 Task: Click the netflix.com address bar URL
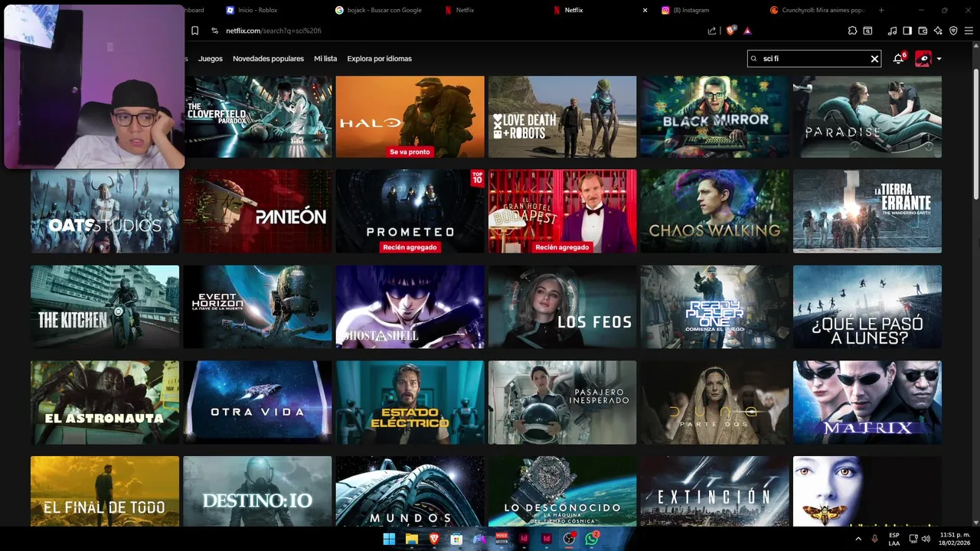pos(273,31)
